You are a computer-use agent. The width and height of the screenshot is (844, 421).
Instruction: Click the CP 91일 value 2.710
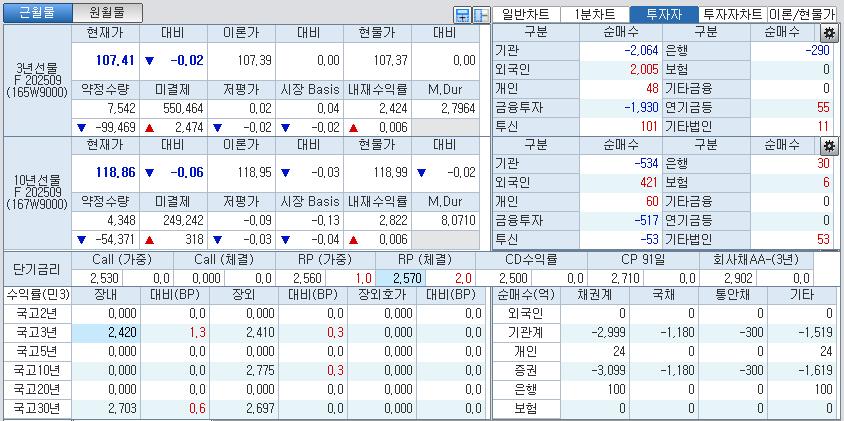[x=625, y=279]
